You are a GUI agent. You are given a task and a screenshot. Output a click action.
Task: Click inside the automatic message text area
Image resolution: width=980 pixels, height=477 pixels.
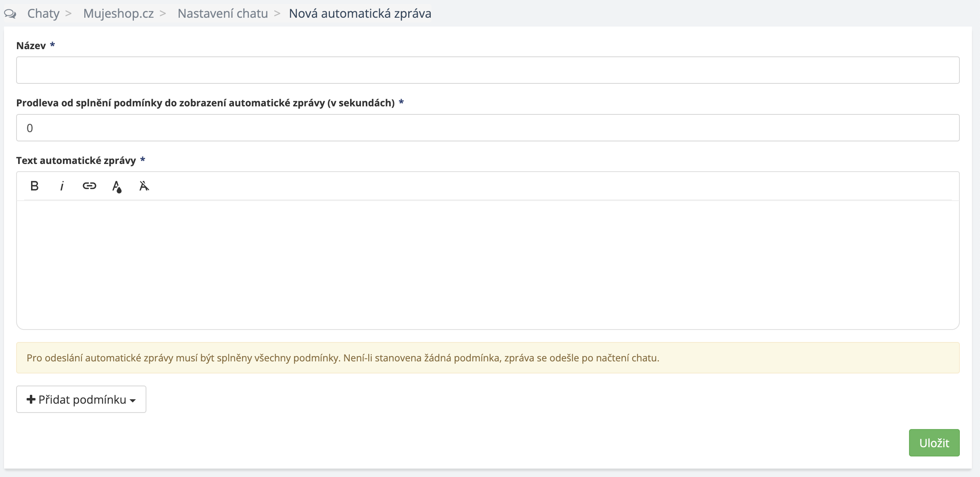pyautogui.click(x=488, y=264)
